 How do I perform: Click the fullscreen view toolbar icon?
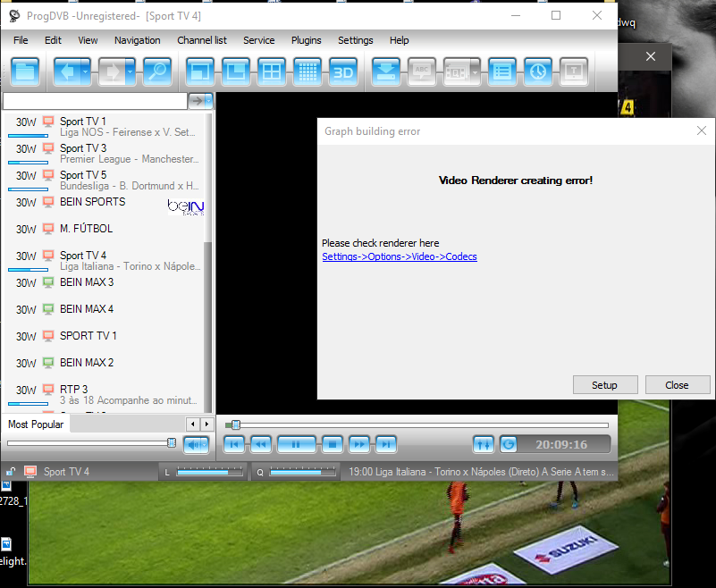tap(200, 71)
